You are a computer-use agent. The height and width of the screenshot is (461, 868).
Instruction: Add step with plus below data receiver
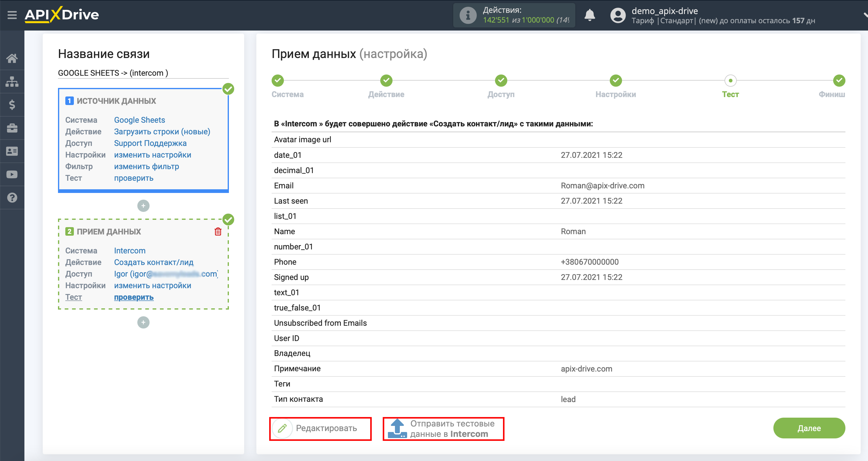tap(143, 322)
